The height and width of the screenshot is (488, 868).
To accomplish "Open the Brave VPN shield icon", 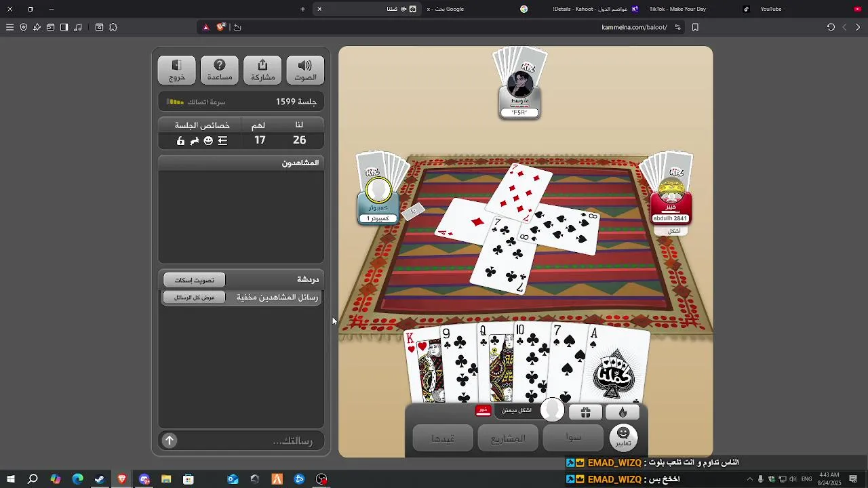I will 23,27.
